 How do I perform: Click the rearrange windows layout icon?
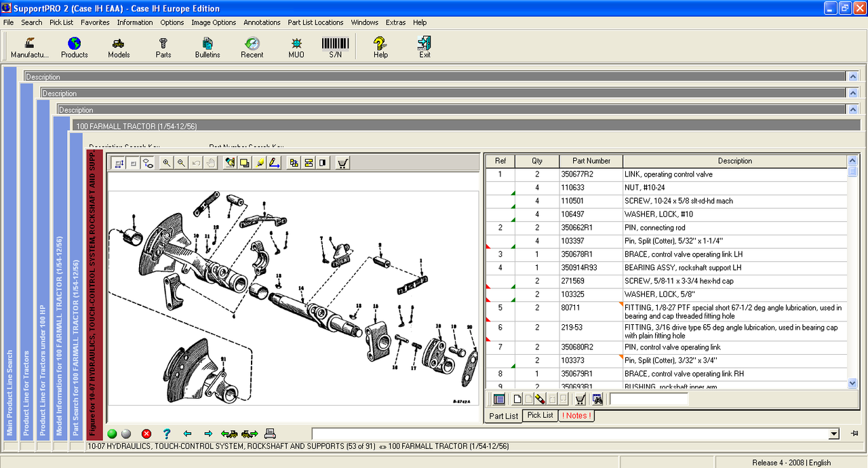(294, 163)
